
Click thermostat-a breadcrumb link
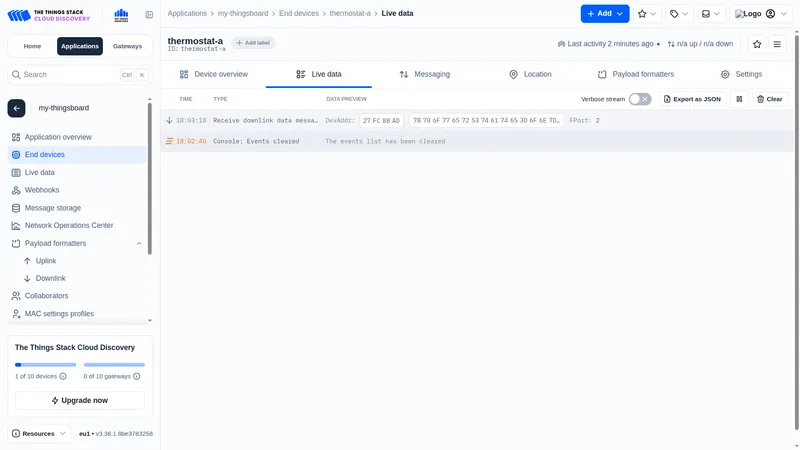point(350,13)
